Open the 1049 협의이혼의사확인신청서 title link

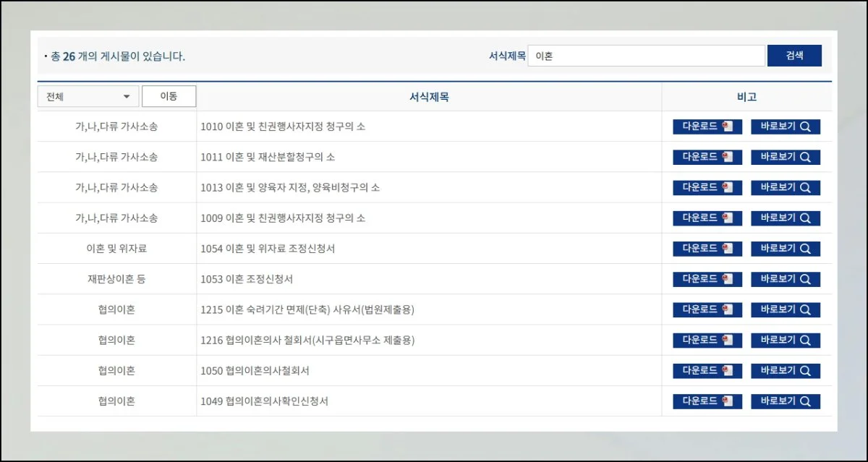click(264, 401)
